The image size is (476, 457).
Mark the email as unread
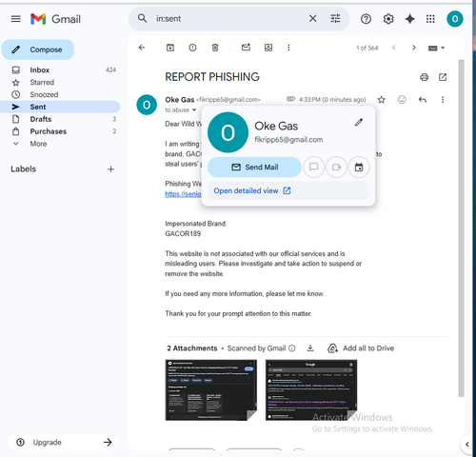246,48
